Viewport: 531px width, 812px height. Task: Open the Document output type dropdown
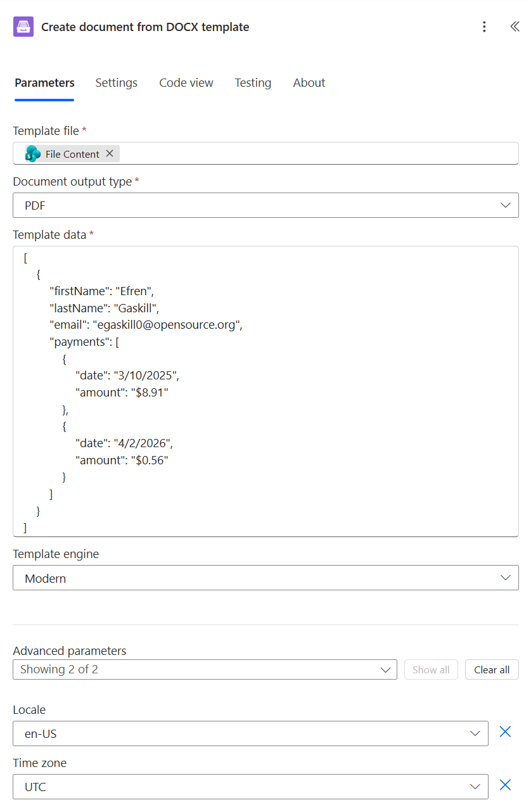(505, 205)
